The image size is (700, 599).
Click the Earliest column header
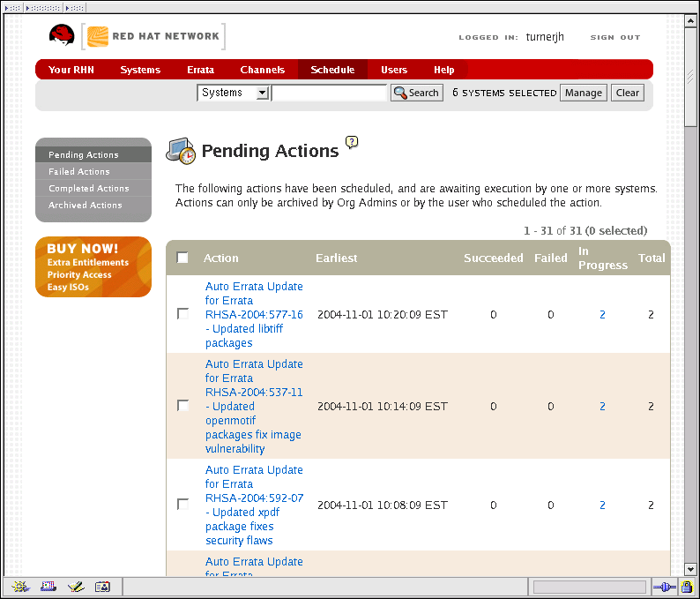[337, 258]
